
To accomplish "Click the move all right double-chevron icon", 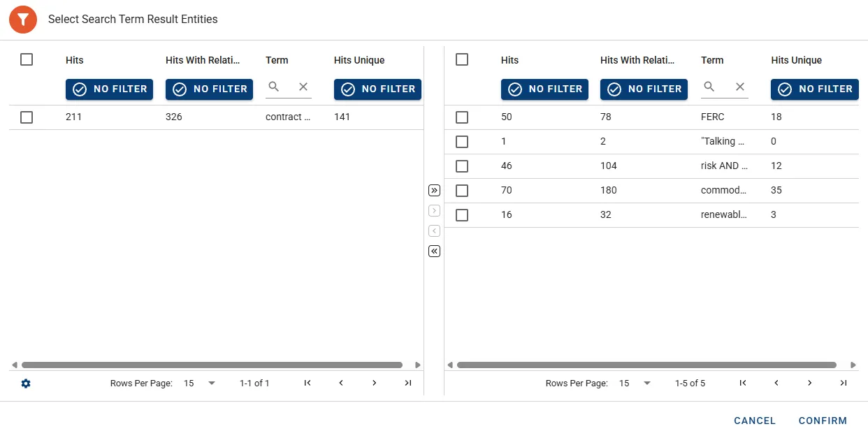I will [x=434, y=191].
